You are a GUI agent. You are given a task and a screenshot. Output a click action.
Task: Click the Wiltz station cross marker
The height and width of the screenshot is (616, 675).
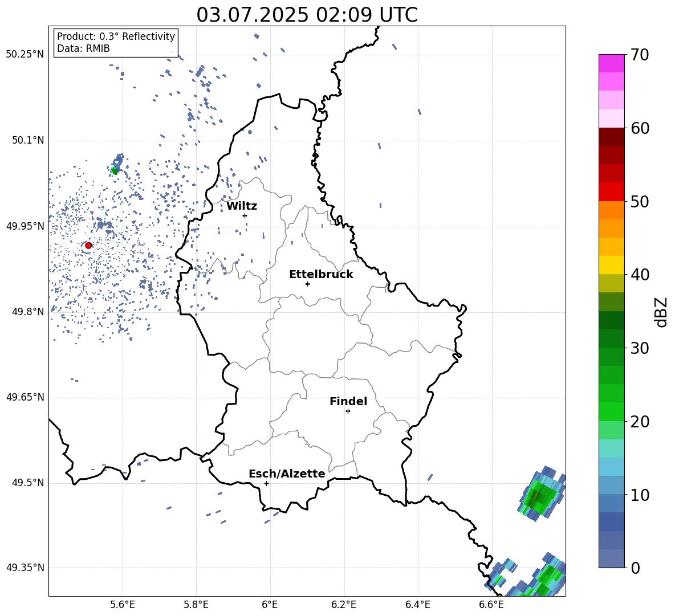tap(245, 215)
